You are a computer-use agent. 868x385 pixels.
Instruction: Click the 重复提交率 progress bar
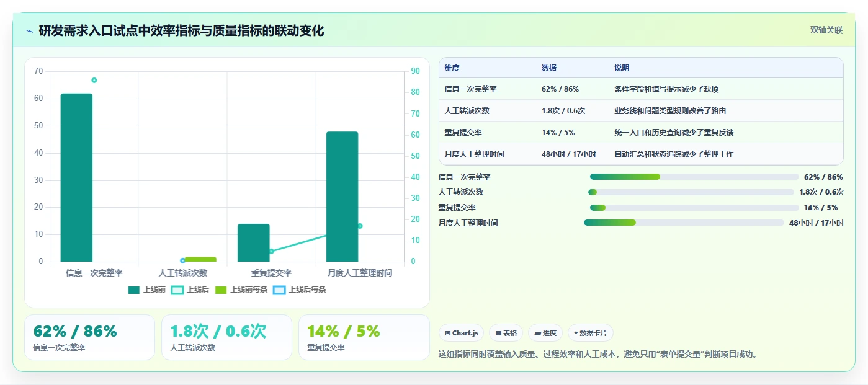pos(694,208)
